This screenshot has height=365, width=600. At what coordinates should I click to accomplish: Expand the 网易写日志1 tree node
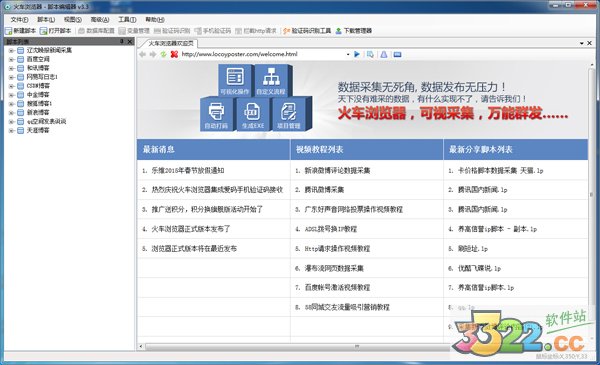(x=11, y=77)
